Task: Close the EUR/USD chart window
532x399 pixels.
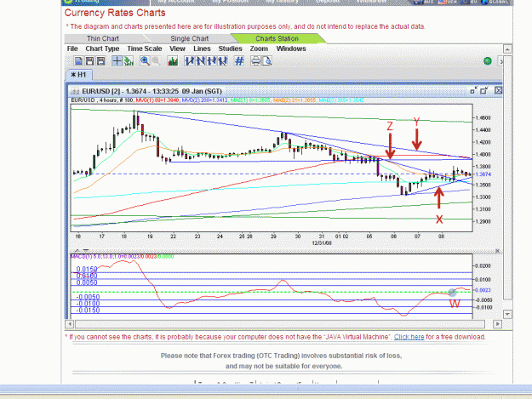Action: pos(498,90)
